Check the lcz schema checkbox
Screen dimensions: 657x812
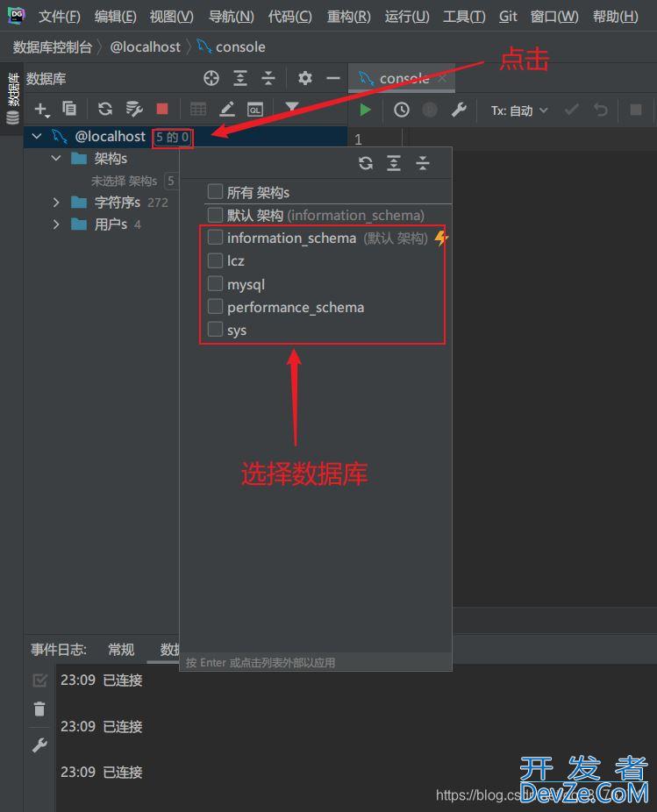(215, 260)
